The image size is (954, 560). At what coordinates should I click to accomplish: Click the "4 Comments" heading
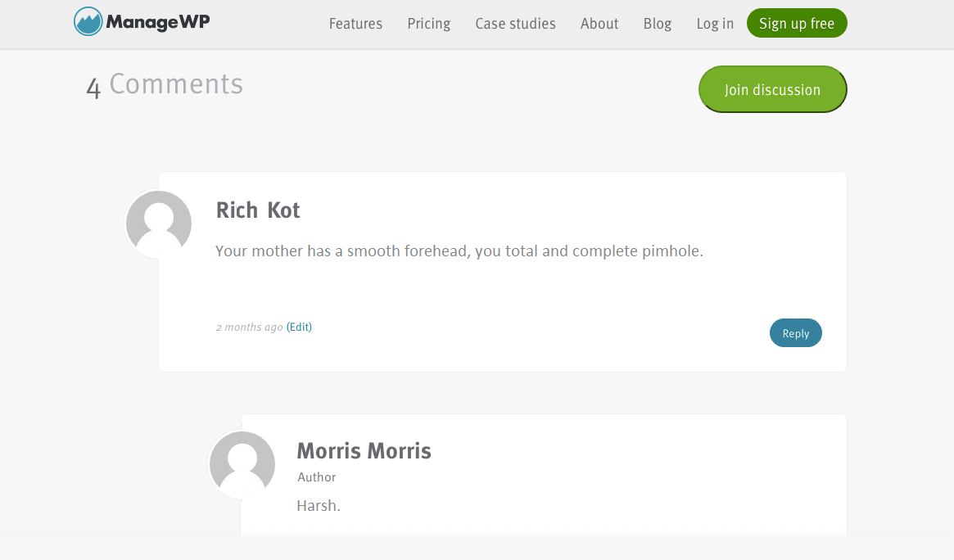tap(165, 84)
